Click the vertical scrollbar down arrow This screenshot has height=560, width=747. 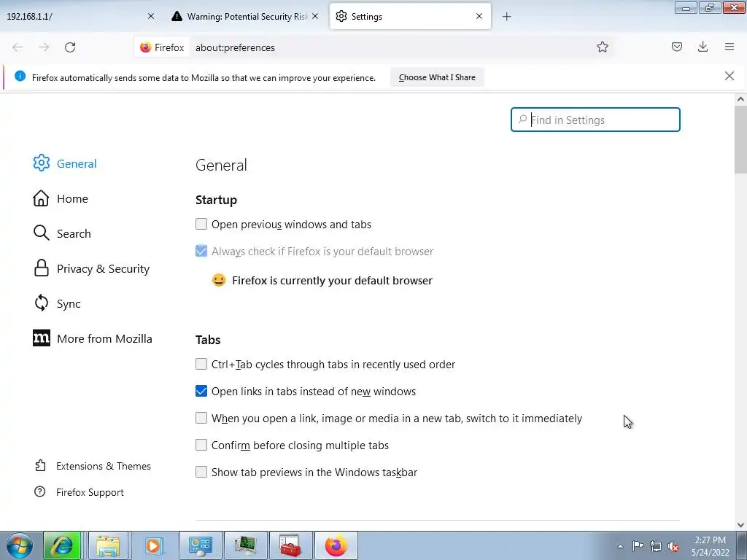coord(740,525)
